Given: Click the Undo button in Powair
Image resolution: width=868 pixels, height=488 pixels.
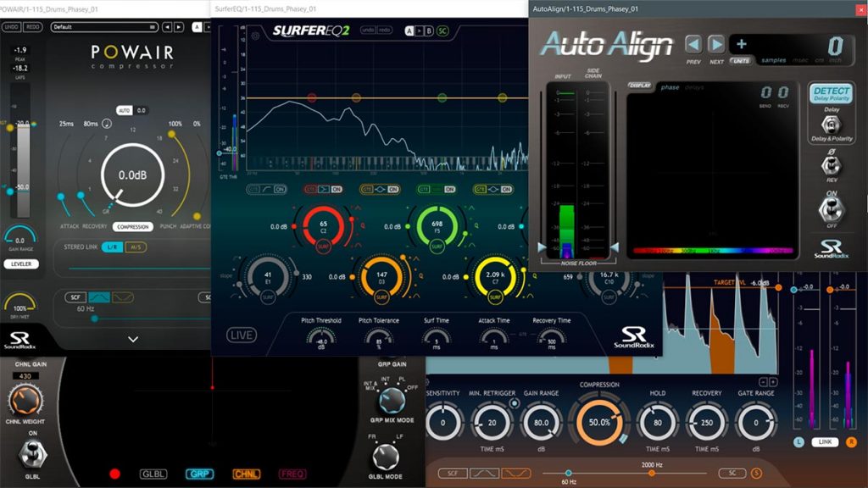Looking at the screenshot, I should (x=11, y=26).
